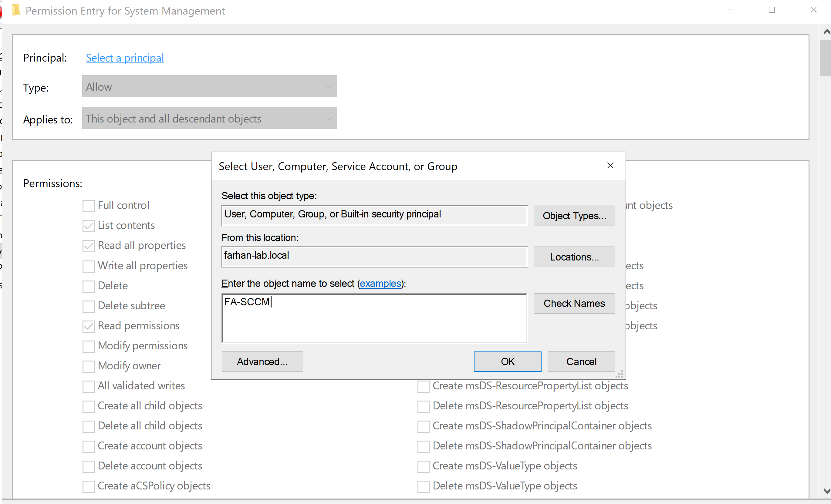This screenshot has height=504, width=831.
Task: Uncheck List contents permission
Action: (88, 226)
